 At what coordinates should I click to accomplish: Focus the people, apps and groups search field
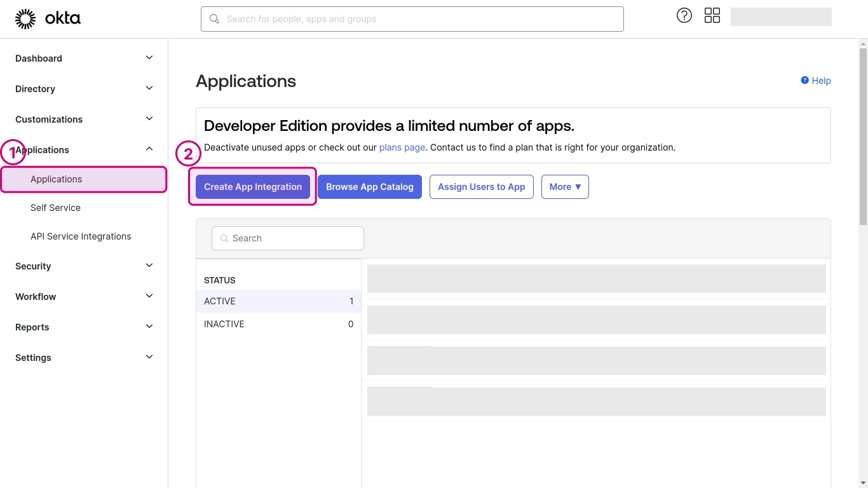(x=419, y=19)
